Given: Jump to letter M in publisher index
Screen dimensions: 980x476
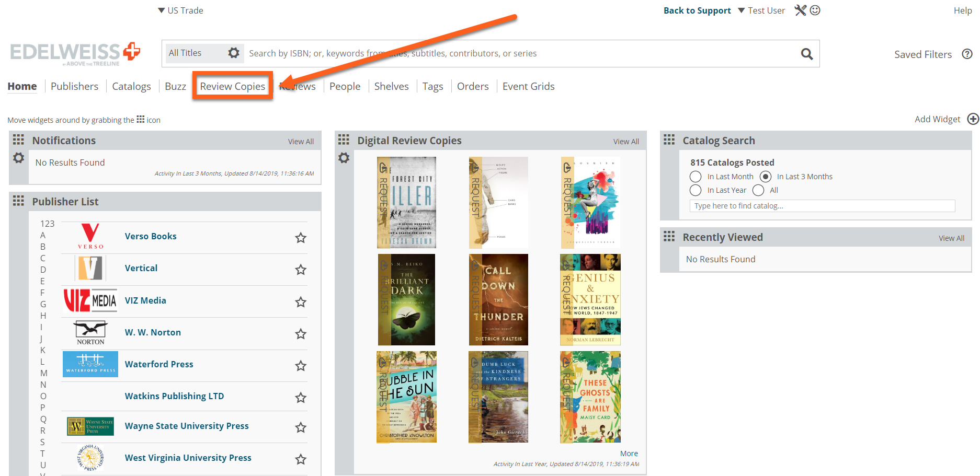Looking at the screenshot, I should pyautogui.click(x=44, y=373).
